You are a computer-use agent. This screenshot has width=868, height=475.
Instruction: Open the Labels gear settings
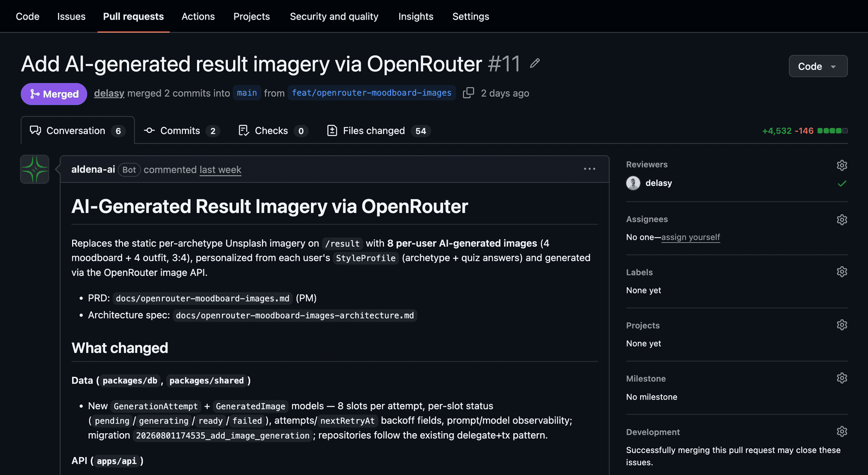(841, 272)
